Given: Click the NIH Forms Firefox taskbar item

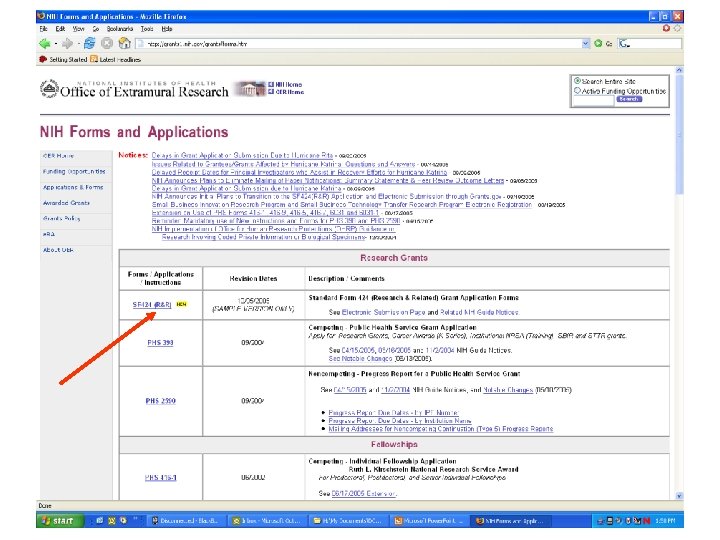Looking at the screenshot, I should [510, 521].
